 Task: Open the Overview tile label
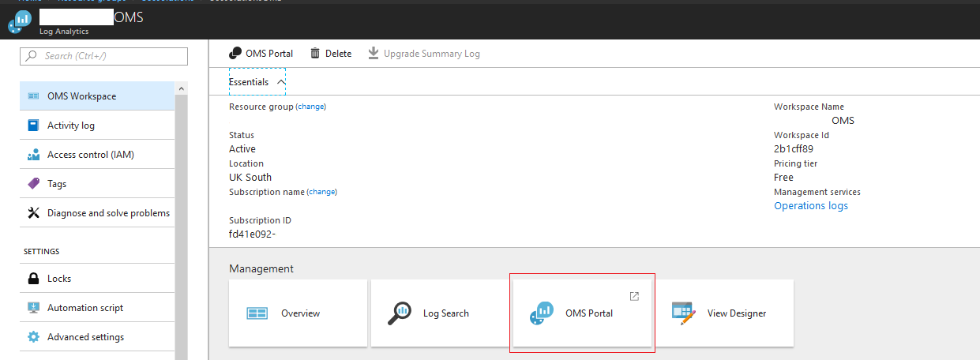tap(301, 313)
